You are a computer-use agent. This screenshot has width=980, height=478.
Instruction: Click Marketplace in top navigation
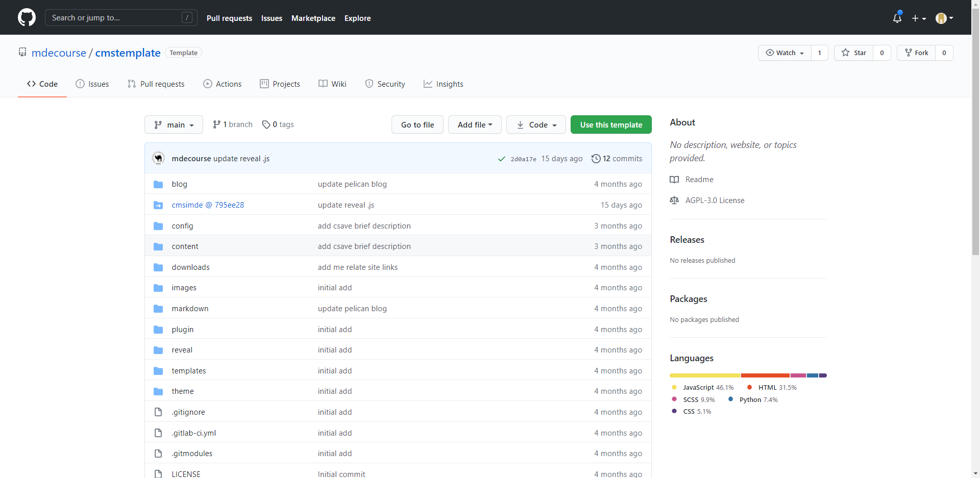[x=313, y=18]
